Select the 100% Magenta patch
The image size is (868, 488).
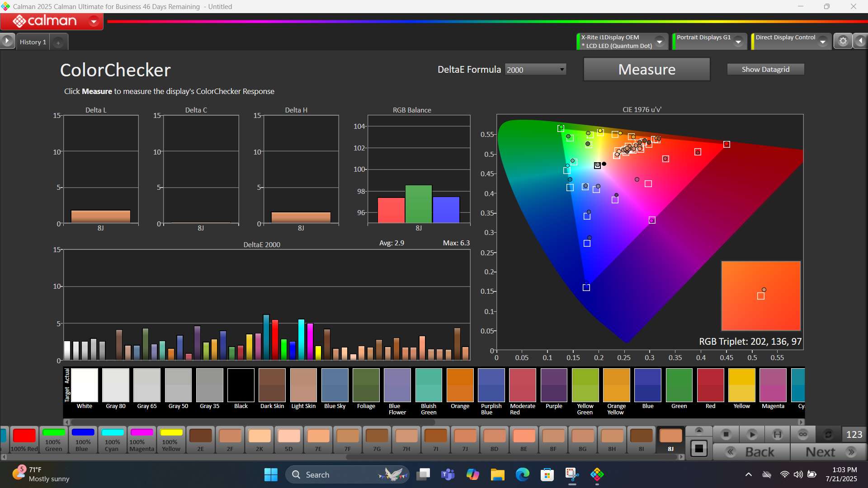click(142, 440)
